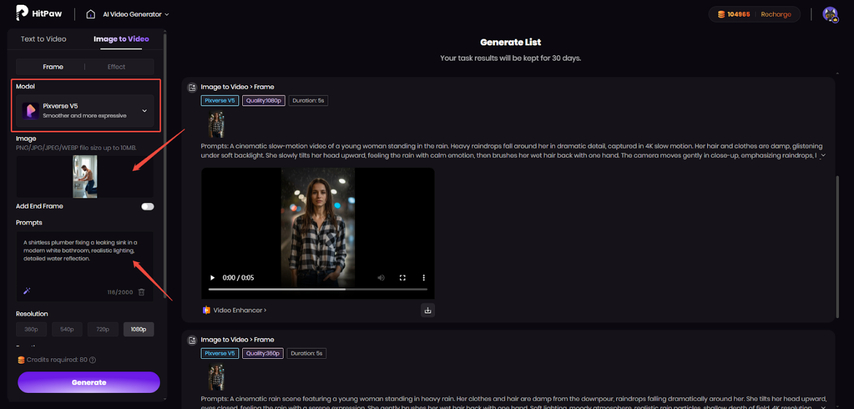Switch to the Text to Video tab

(44, 39)
